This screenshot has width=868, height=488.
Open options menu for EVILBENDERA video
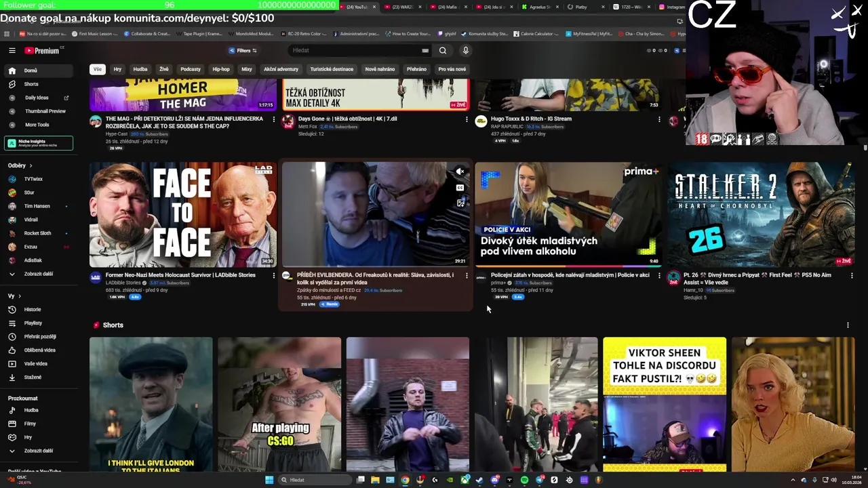(x=467, y=276)
